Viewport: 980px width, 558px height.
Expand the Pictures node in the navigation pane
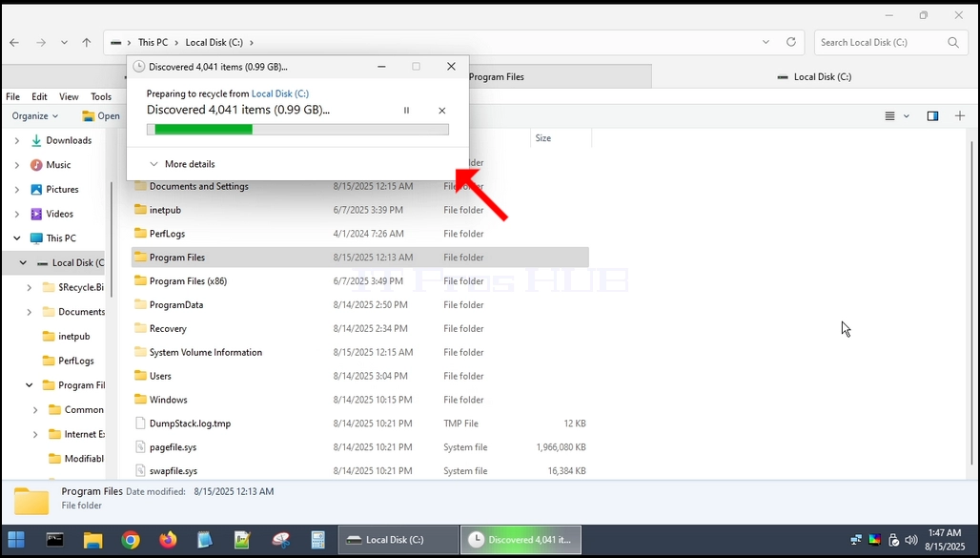tap(17, 190)
